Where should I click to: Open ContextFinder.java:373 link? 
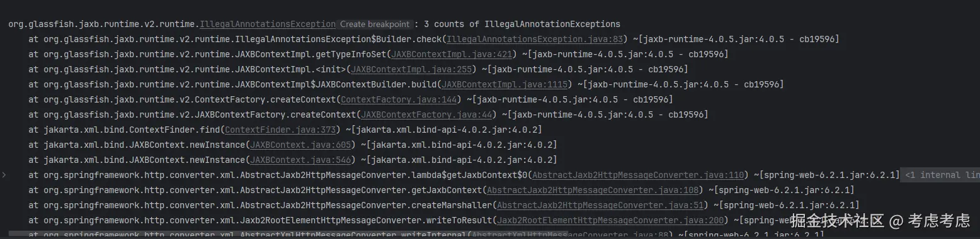[x=280, y=130]
